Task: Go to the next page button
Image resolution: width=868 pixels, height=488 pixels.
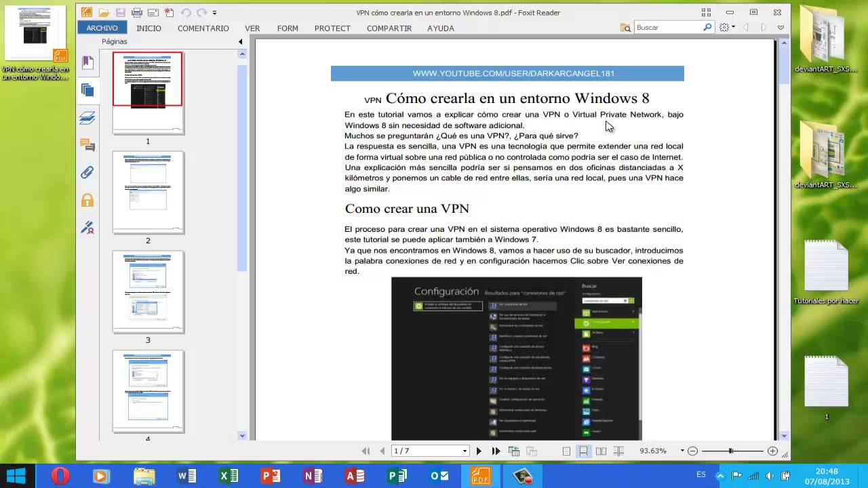Action: pyautogui.click(x=479, y=451)
